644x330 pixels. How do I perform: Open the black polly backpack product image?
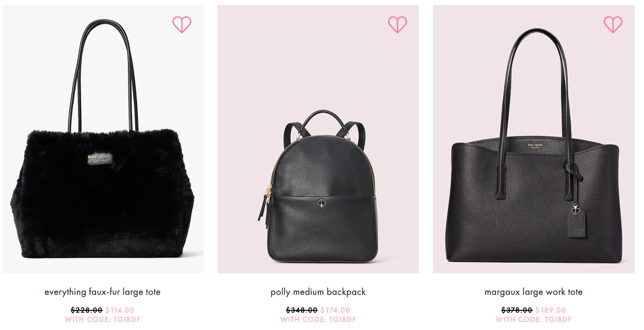318,139
